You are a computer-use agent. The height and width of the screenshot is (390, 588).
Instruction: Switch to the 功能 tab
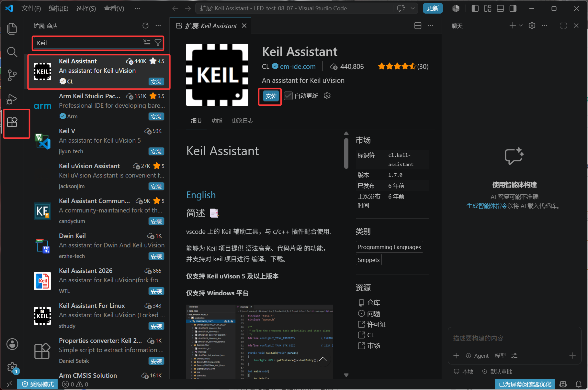pos(217,121)
